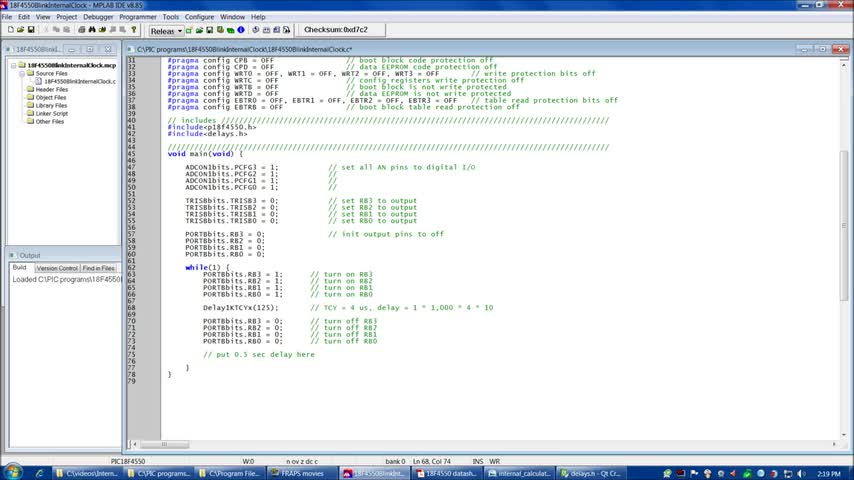The image size is (854, 480).
Task: Select the Header Files folder
Action: (x=51, y=89)
